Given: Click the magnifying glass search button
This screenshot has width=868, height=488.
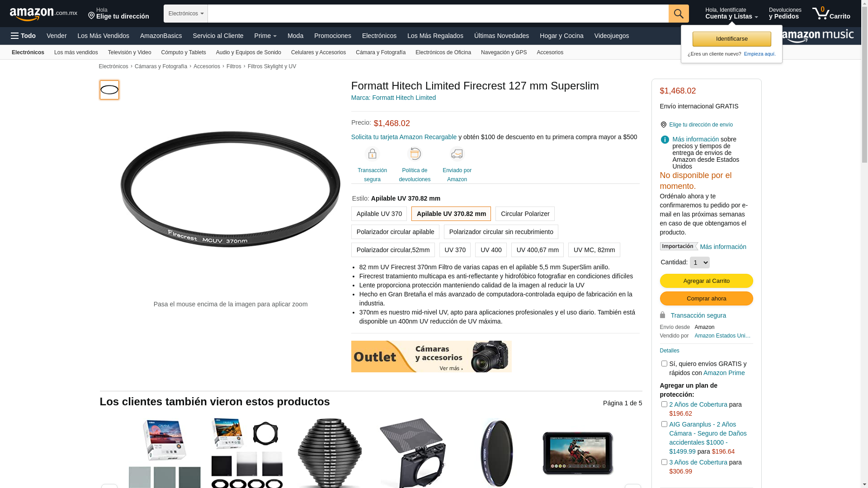Looking at the screenshot, I should coord(679,14).
